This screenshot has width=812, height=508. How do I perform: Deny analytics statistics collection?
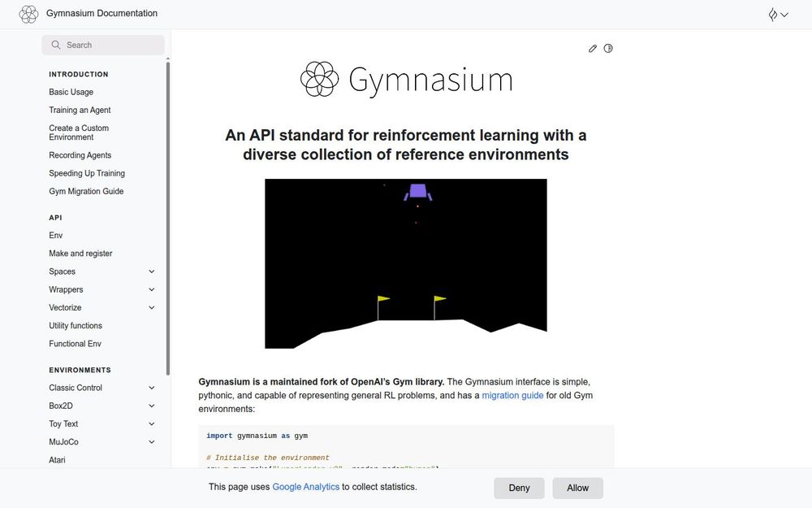click(x=519, y=488)
